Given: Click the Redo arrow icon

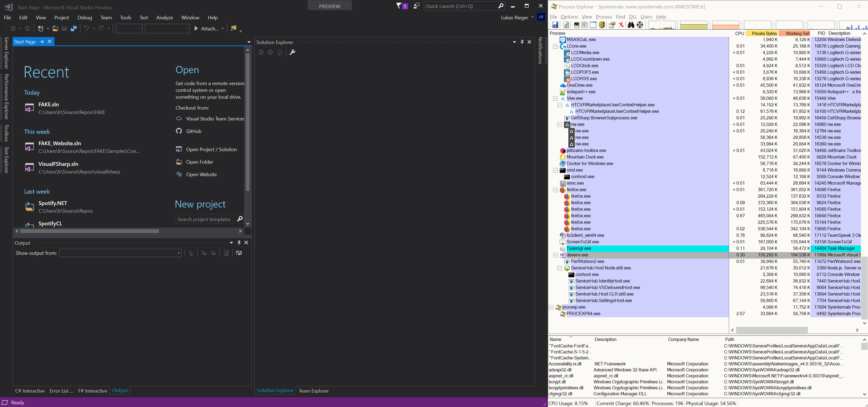Looking at the screenshot, I should [101, 29].
